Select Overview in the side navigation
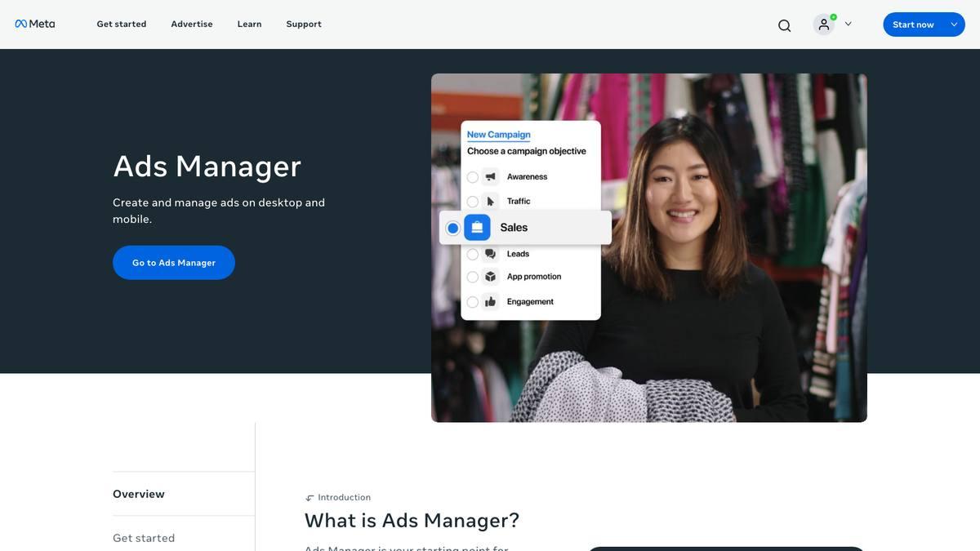This screenshot has width=980, height=551. [139, 494]
